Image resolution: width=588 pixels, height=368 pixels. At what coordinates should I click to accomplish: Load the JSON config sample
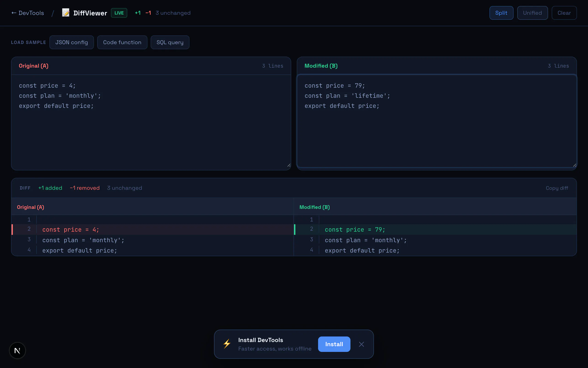point(71,42)
